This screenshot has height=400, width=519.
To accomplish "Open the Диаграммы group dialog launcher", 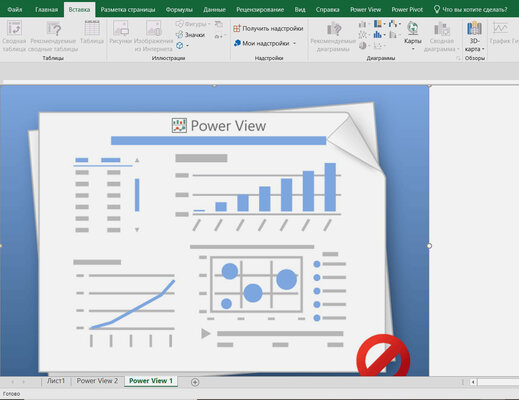I will [458, 58].
